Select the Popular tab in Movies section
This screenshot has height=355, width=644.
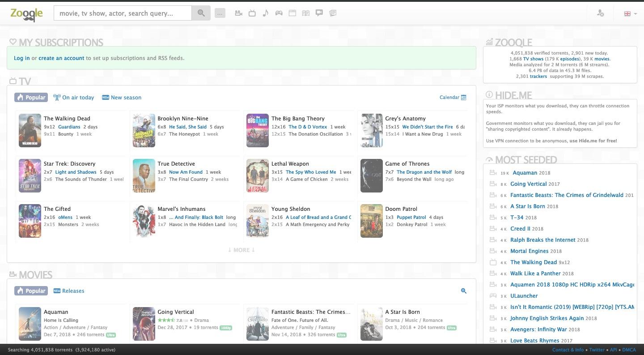click(x=31, y=291)
